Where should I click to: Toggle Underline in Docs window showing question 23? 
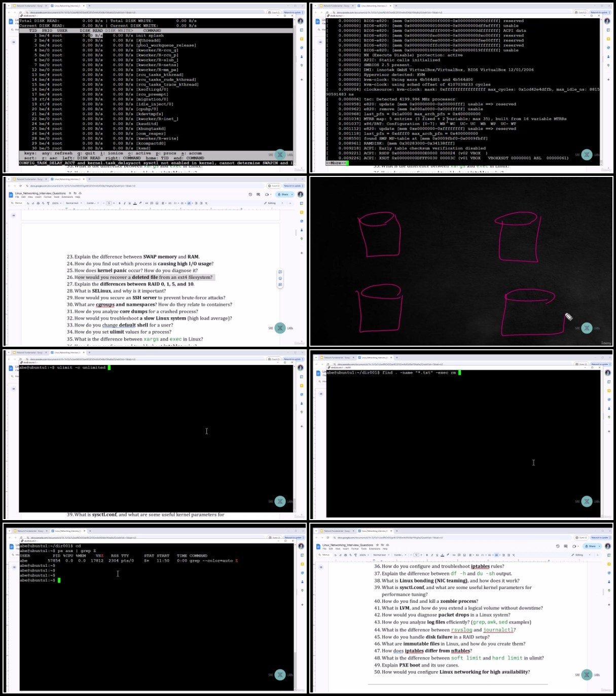pos(129,203)
